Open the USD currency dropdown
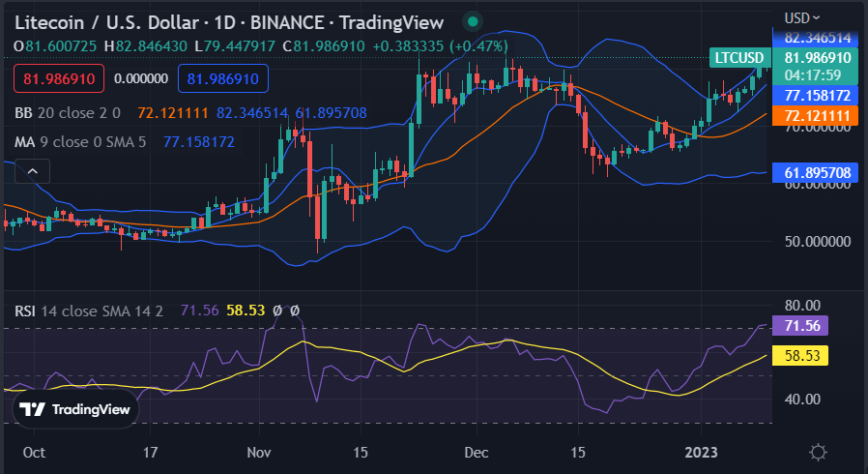Image resolution: width=868 pixels, height=474 pixels. (802, 18)
